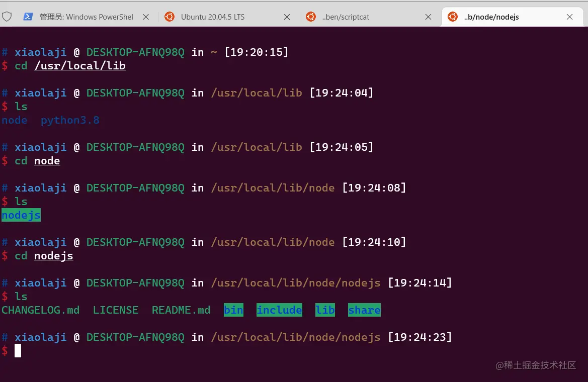Click the highlighted nodejs directory entry
This screenshot has height=382, width=588.
[21, 215]
